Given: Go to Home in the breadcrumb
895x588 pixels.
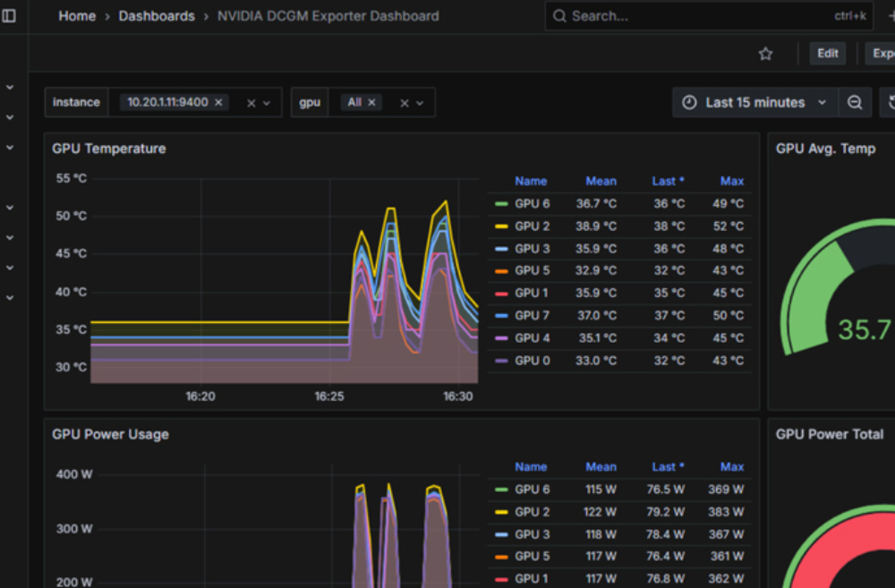Looking at the screenshot, I should tap(77, 16).
